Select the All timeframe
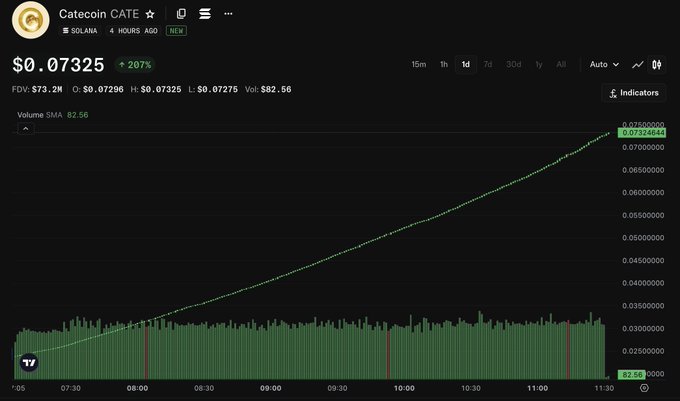This screenshot has width=680, height=401. click(561, 65)
